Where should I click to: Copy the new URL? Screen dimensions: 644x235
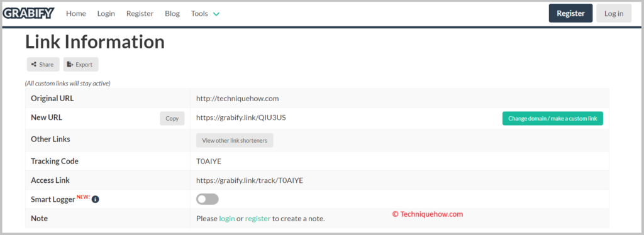click(x=172, y=119)
